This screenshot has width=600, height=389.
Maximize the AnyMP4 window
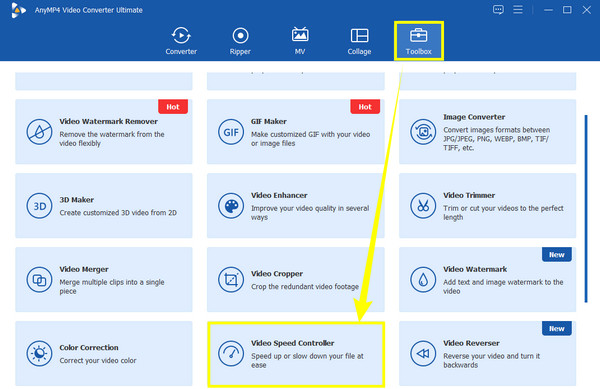(x=567, y=10)
